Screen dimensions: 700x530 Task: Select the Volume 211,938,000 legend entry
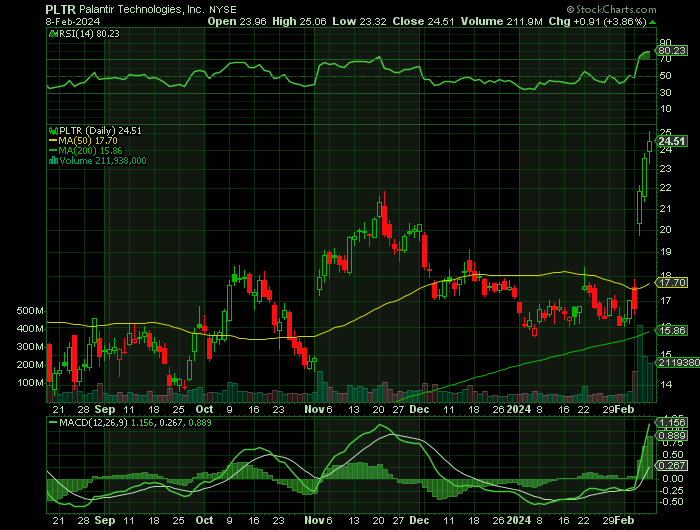[103, 161]
